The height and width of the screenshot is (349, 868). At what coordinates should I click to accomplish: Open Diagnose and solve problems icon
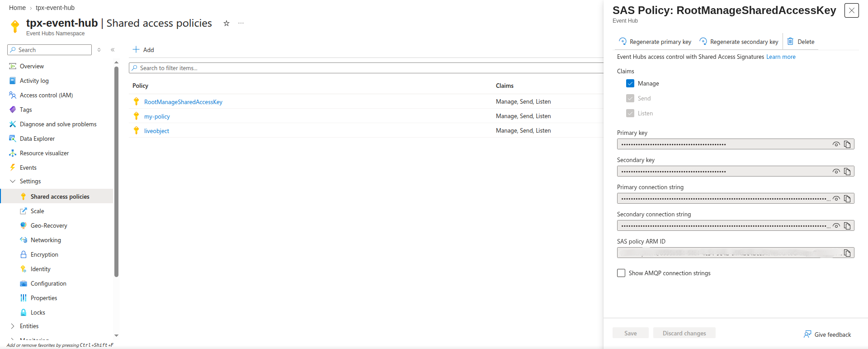click(x=13, y=124)
